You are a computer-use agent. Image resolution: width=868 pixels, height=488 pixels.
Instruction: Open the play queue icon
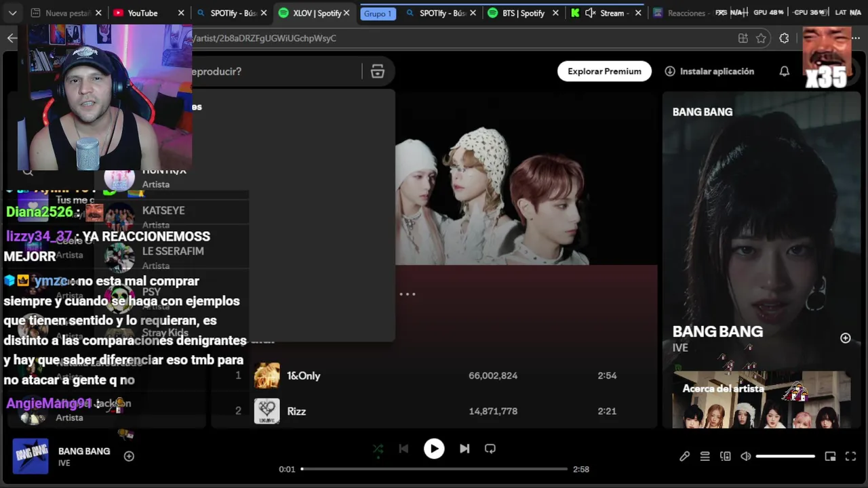click(705, 457)
